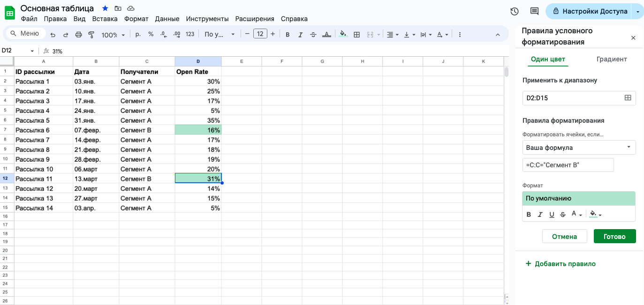Apply ruble currency format (р.)
Screen dimensions: 644x305
138,34
